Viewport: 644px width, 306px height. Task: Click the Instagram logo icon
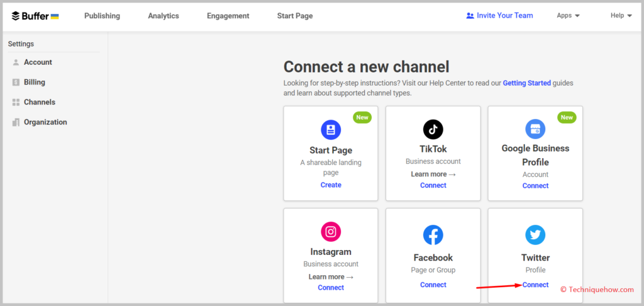(331, 232)
